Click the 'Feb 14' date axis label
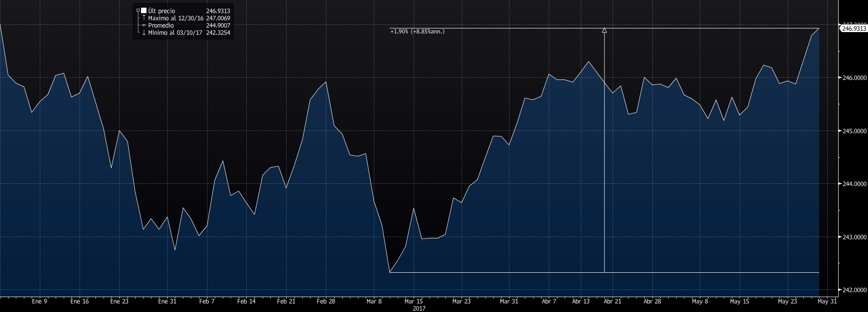The height and width of the screenshot is (312, 868). (x=246, y=302)
